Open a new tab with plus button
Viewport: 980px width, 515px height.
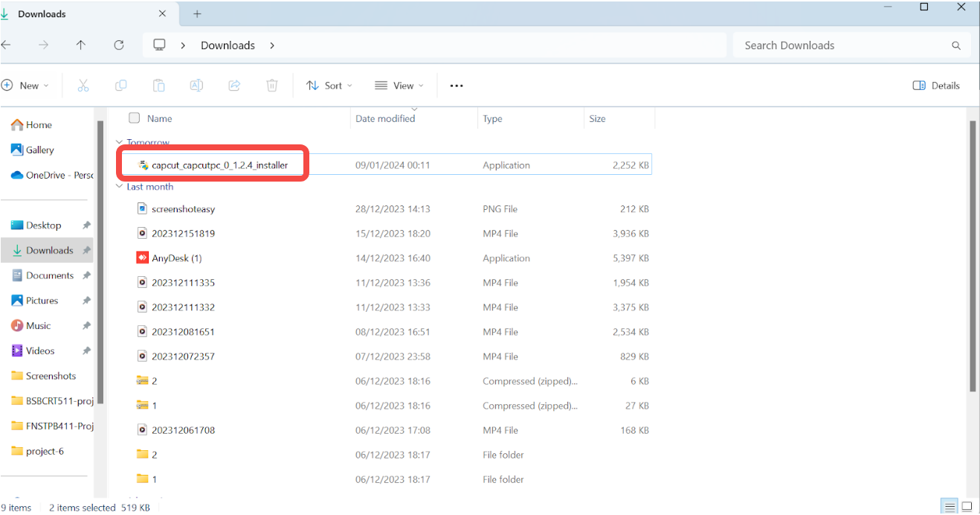(x=197, y=14)
